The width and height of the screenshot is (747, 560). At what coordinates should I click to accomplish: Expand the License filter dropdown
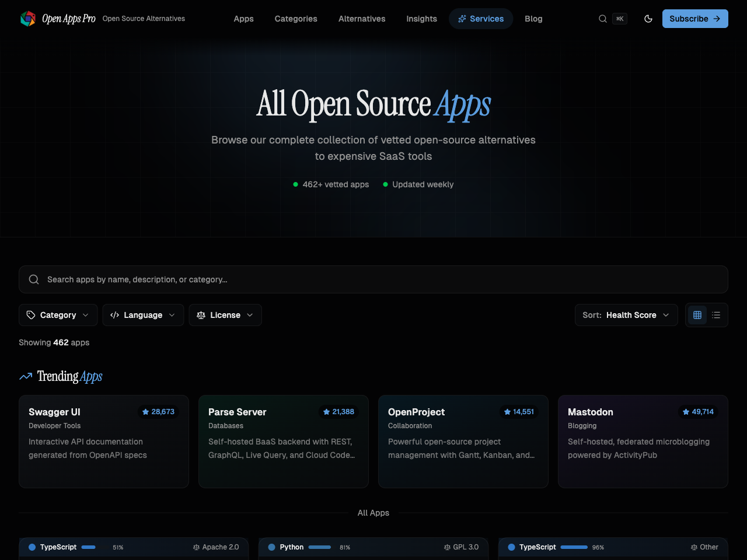tap(225, 315)
